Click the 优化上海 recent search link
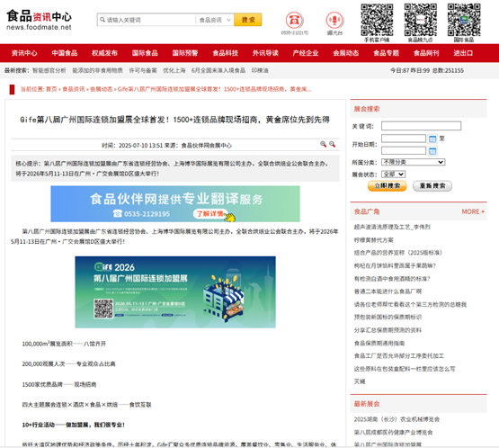The image size is (499, 448). click(174, 70)
